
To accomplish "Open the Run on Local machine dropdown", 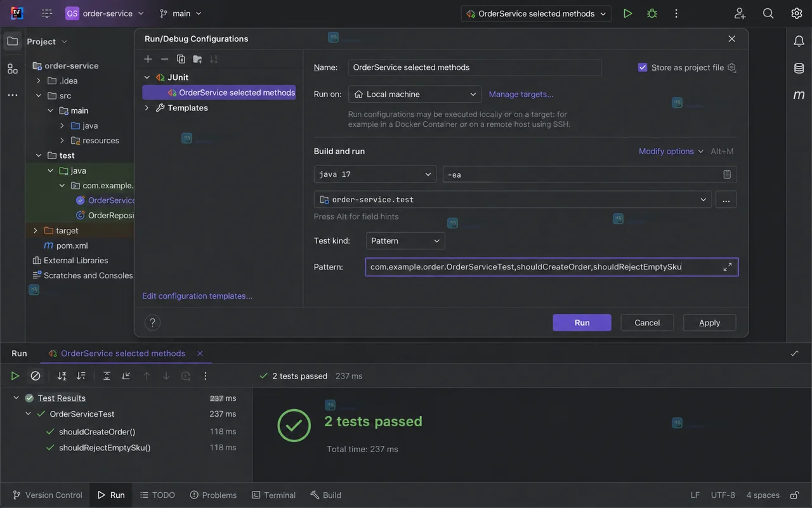I will click(x=415, y=94).
